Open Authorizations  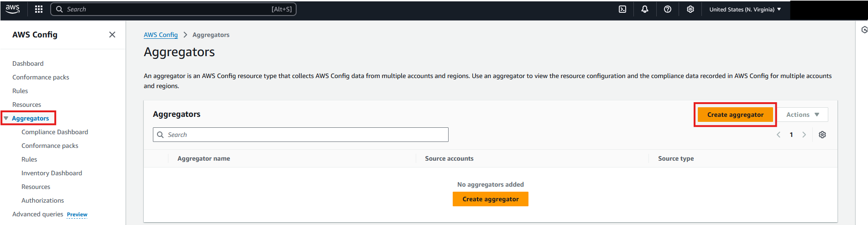coord(42,200)
